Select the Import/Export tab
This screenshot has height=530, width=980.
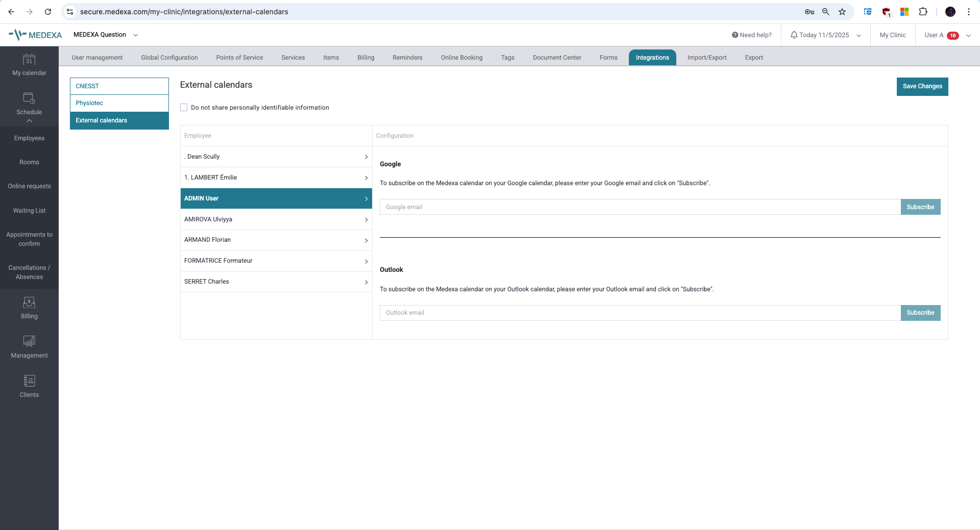pyautogui.click(x=707, y=58)
